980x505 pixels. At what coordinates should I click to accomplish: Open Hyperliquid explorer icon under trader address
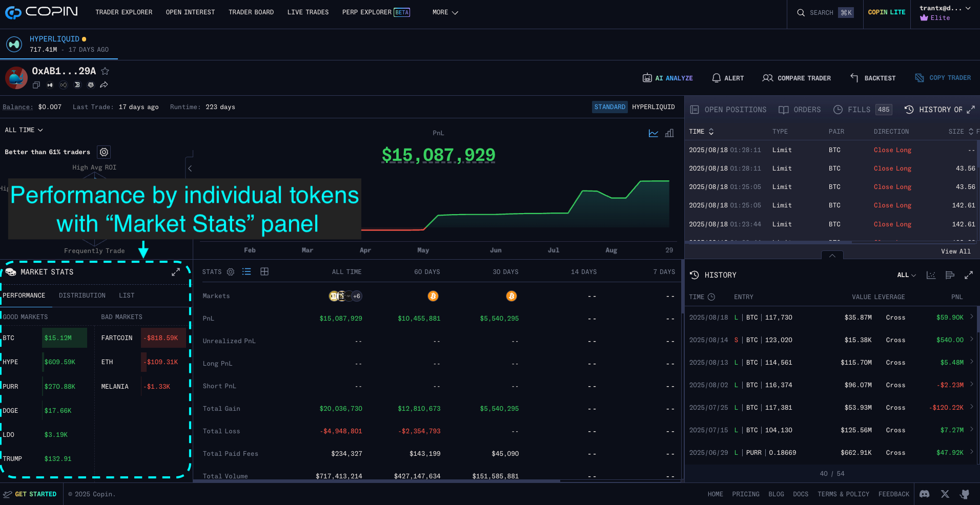click(50, 85)
